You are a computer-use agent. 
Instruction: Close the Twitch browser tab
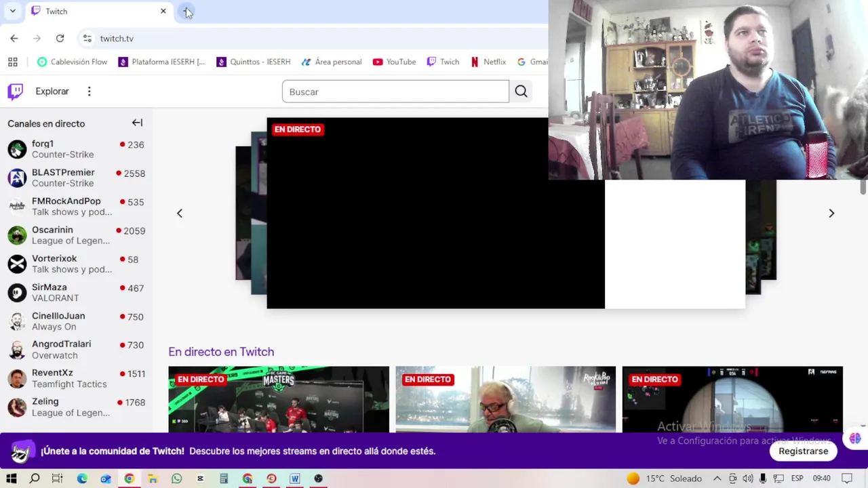click(x=163, y=12)
